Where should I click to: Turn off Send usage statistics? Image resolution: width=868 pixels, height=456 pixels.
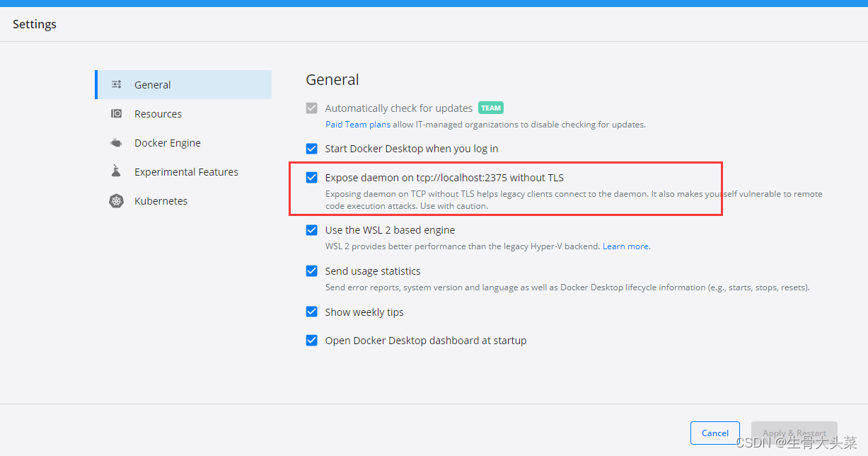pyautogui.click(x=311, y=271)
